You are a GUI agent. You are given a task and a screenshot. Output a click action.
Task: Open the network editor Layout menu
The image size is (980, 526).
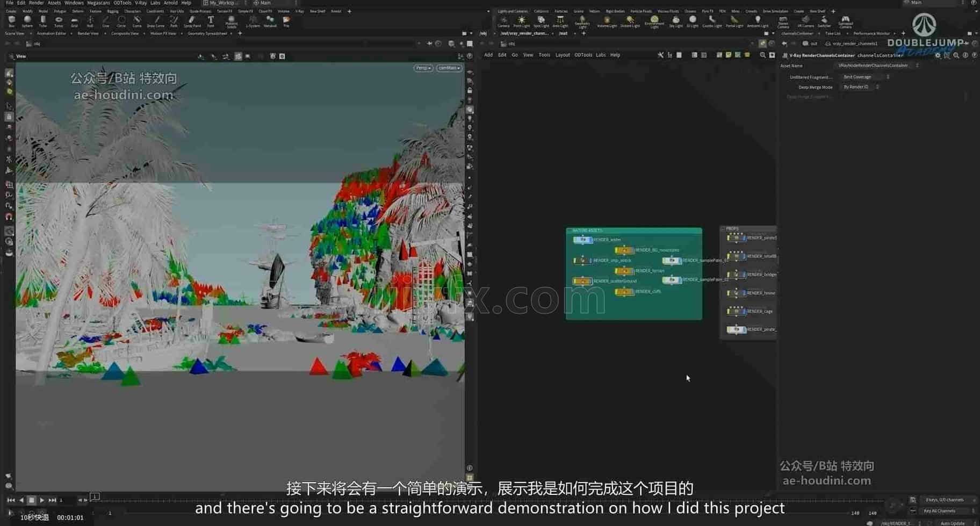pyautogui.click(x=563, y=55)
